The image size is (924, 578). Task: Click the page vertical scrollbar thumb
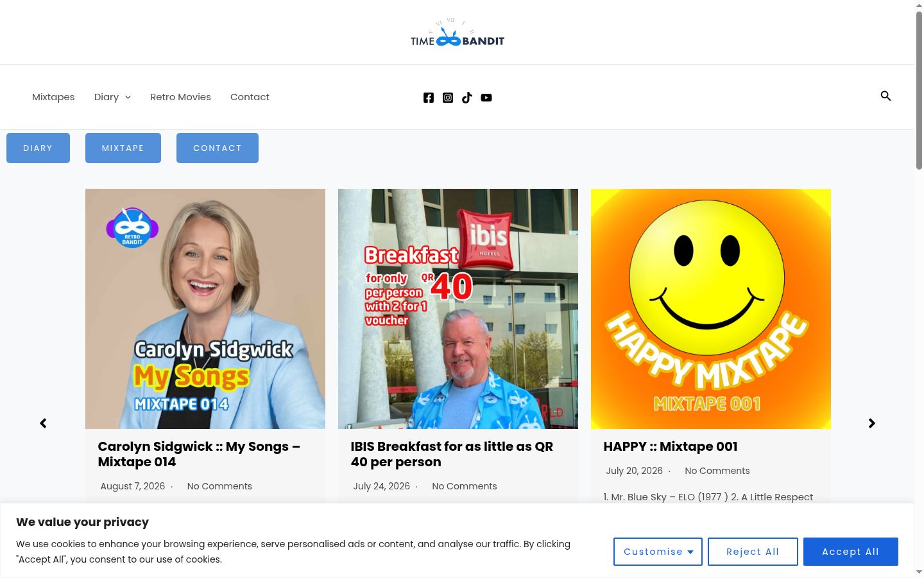[x=919, y=90]
